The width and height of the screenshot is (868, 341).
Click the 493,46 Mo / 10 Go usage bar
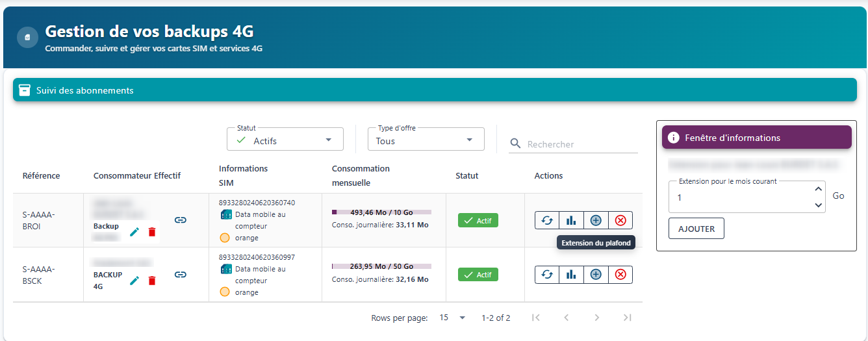pos(381,212)
